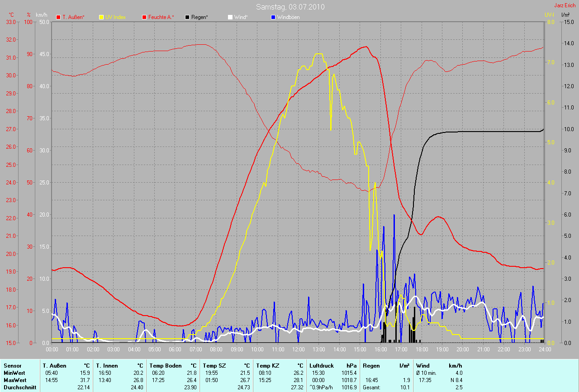This screenshot has height=392, width=579.
Task: Click the Temp Boden column header
Action: click(166, 366)
